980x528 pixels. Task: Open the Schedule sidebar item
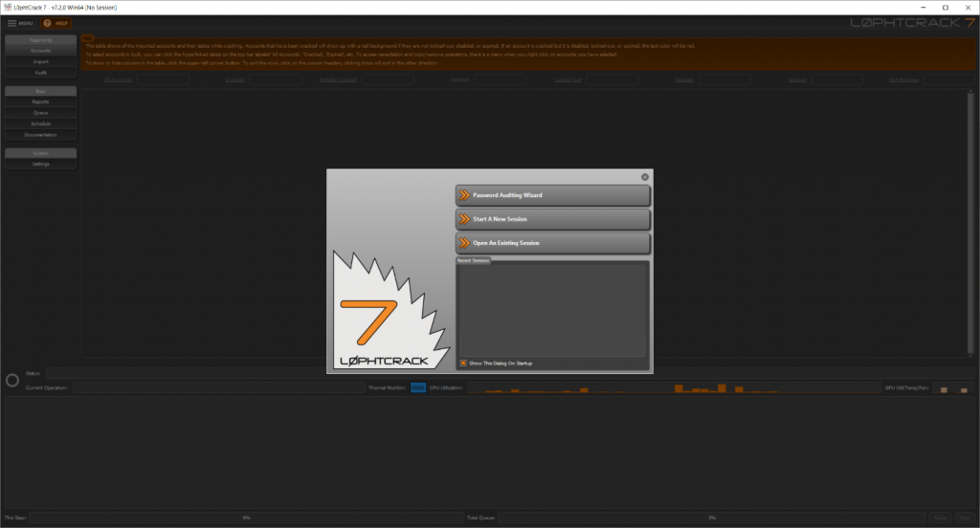click(40, 124)
